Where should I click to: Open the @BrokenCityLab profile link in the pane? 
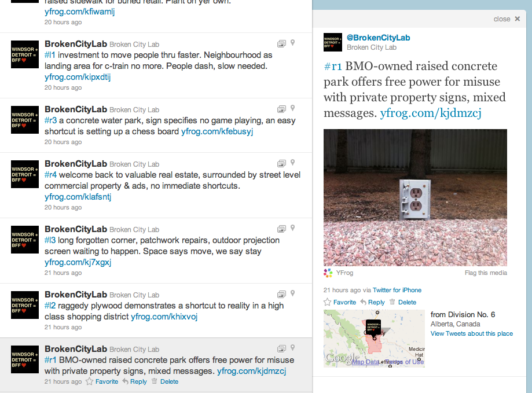(x=378, y=38)
